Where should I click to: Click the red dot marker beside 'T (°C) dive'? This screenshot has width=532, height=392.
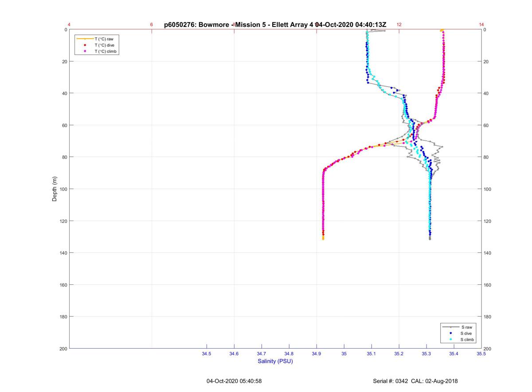(x=85, y=45)
